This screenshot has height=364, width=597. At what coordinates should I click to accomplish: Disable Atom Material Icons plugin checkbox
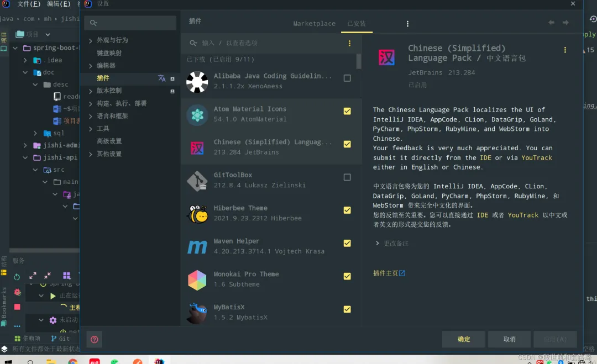coord(347,111)
